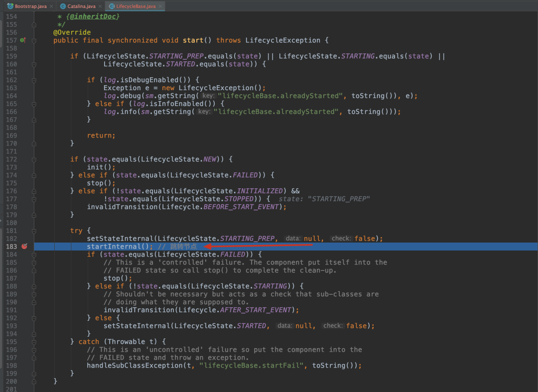Image resolution: width=538 pixels, height=392 pixels.
Task: Click line number 173 in the gutter
Action: (x=11, y=167)
